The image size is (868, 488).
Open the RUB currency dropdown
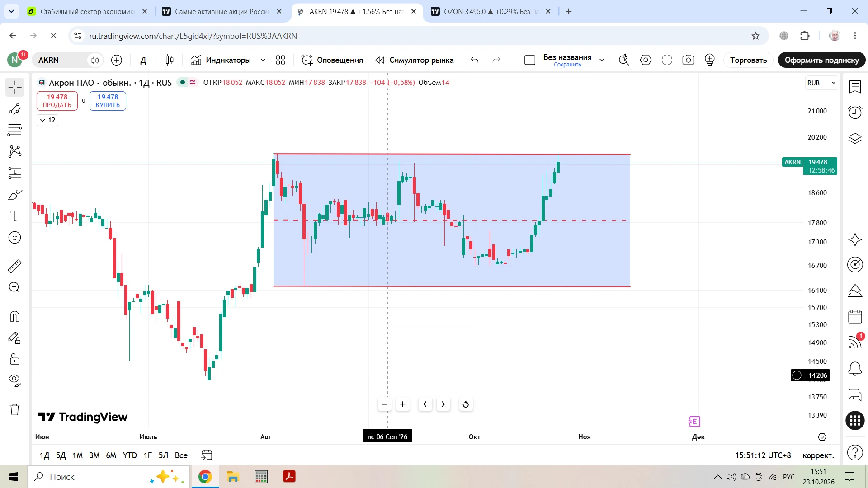point(821,83)
